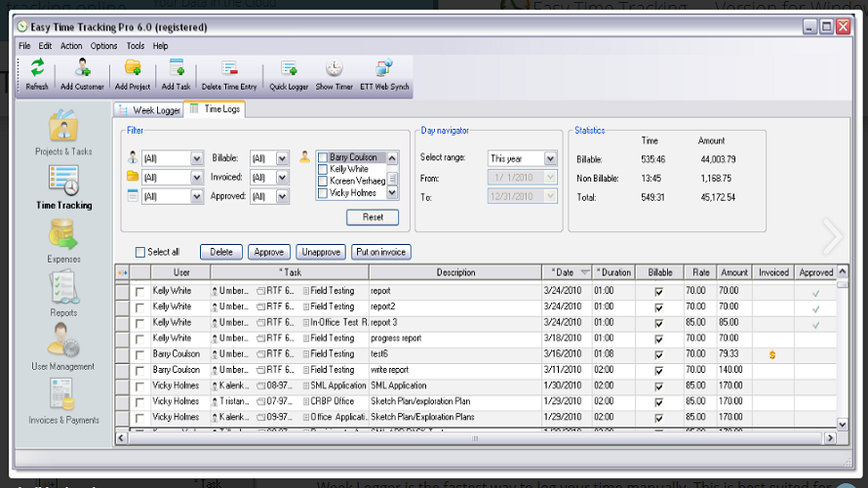
Task: Open the Edit menu
Action: coord(45,46)
